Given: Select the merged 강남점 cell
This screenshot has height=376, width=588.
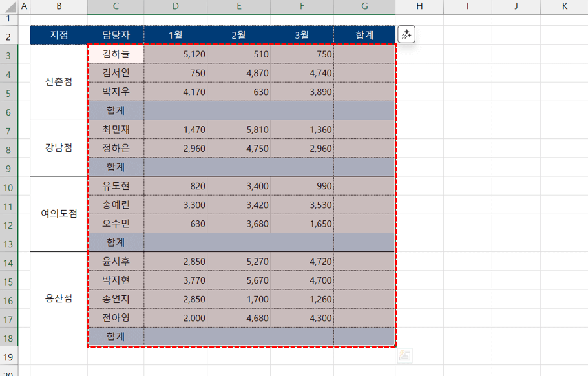Looking at the screenshot, I should point(59,148).
